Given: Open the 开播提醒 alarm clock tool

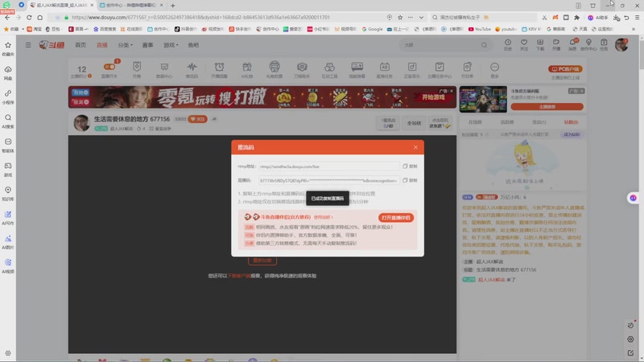Looking at the screenshot, I should tap(219, 70).
